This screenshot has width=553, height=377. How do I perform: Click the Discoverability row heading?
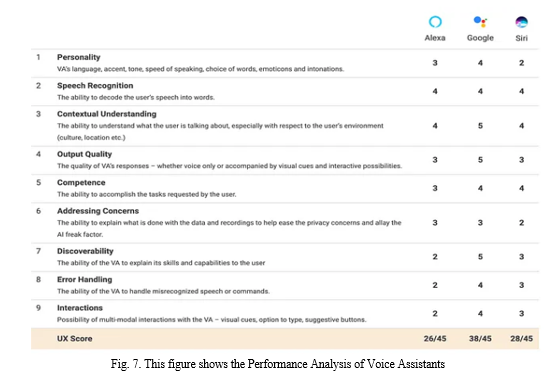click(85, 251)
